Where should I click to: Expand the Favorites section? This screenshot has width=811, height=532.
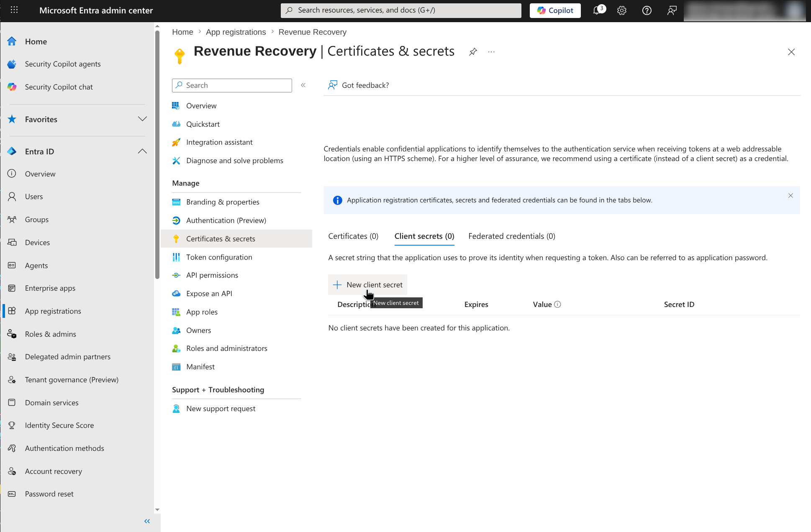tap(142, 119)
